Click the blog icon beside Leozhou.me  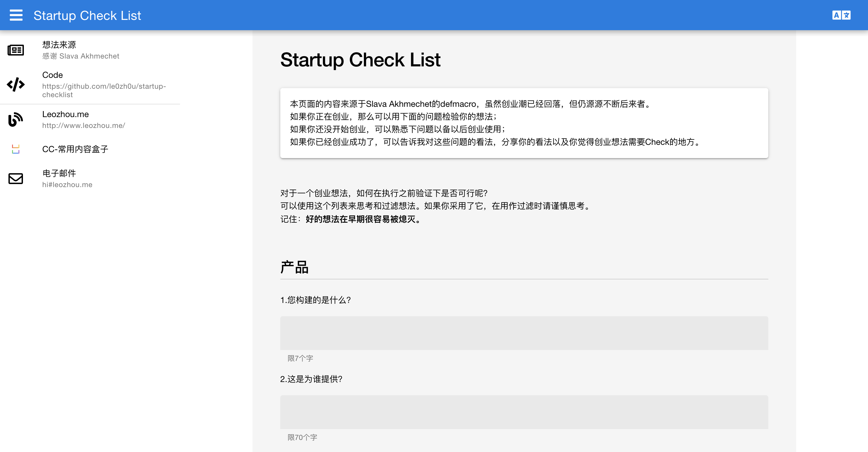(16, 119)
